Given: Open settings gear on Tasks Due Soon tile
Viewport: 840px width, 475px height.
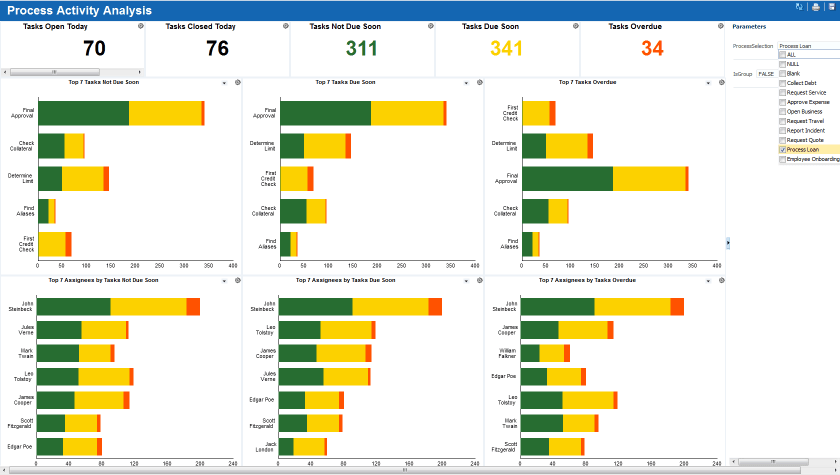Looking at the screenshot, I should tap(576, 26).
